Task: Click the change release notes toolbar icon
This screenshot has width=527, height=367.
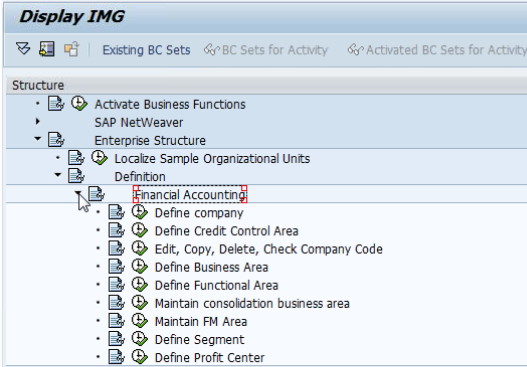Action: coord(72,49)
